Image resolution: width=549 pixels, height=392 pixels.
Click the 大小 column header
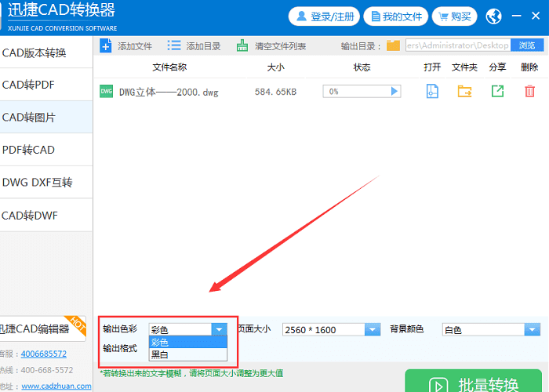coord(275,67)
